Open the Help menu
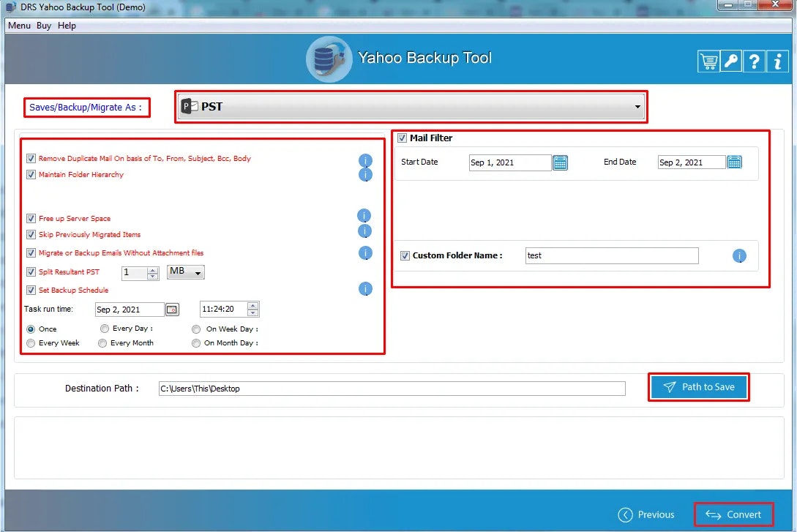Image resolution: width=797 pixels, height=532 pixels. [x=67, y=26]
